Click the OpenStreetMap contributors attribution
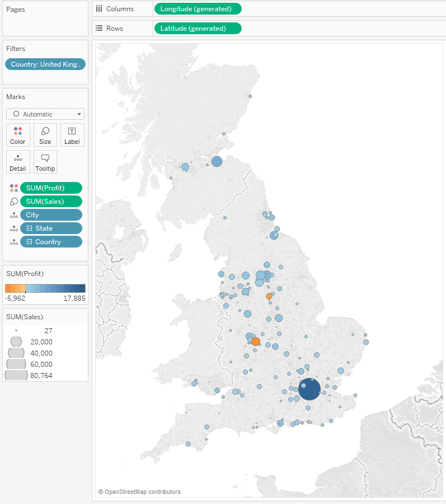 pos(139,492)
